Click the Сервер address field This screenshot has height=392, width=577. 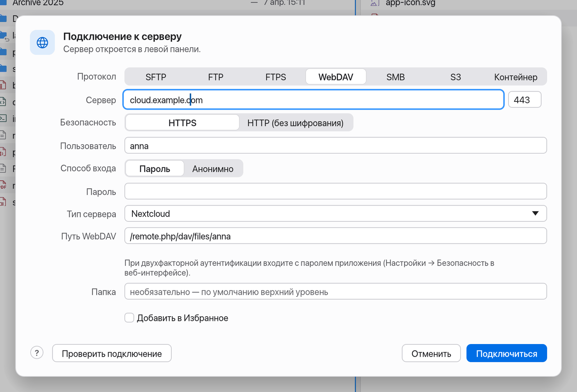(x=313, y=100)
